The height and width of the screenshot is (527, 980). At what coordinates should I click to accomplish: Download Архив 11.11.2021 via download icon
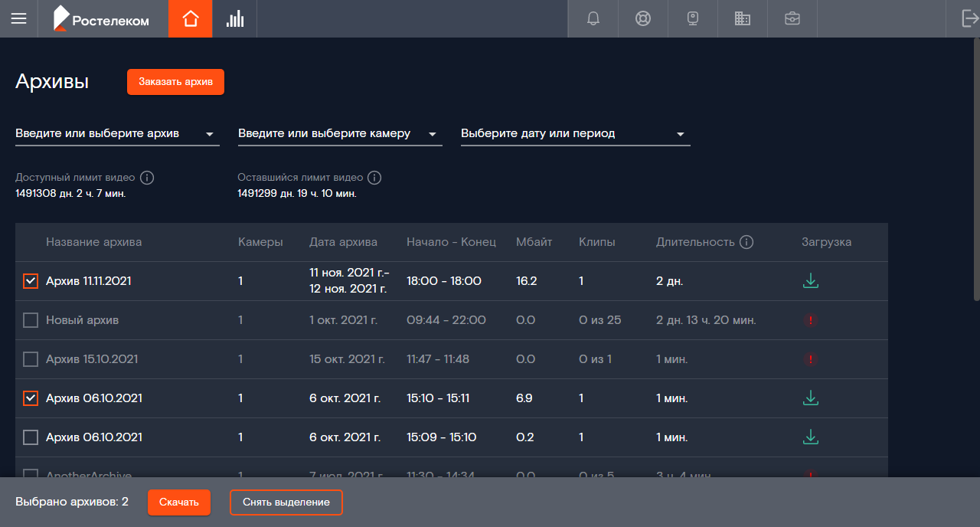(811, 281)
